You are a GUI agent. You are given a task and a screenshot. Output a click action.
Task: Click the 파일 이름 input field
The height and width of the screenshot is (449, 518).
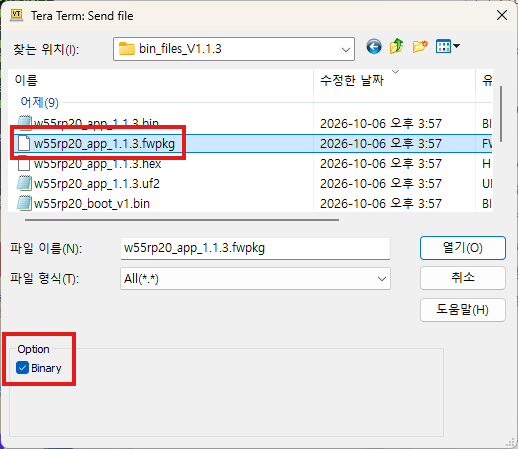pos(255,248)
